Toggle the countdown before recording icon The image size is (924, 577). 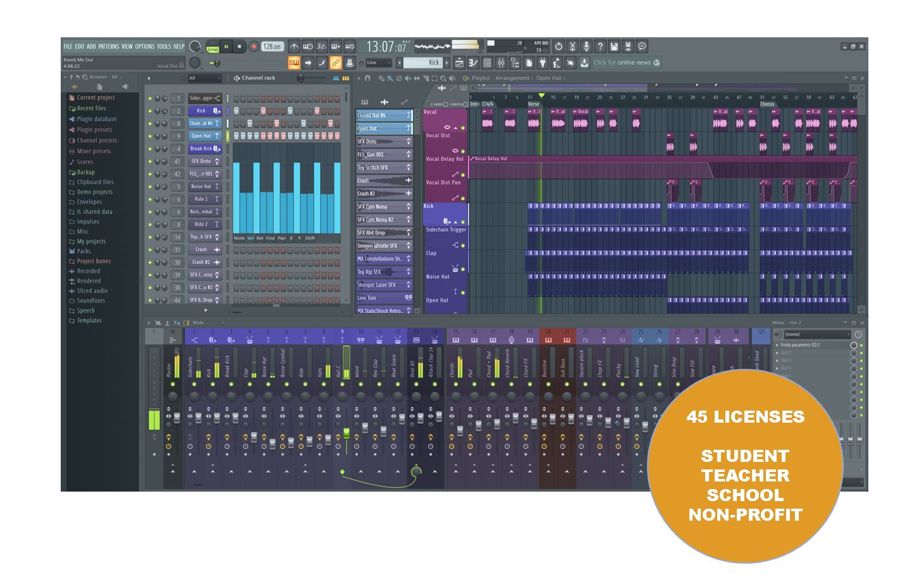[322, 46]
